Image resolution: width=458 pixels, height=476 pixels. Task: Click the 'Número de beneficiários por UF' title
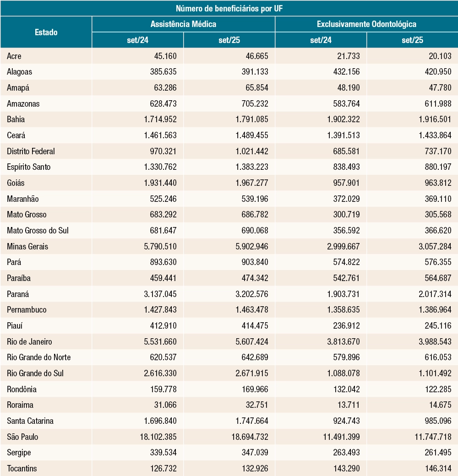(229, 9)
